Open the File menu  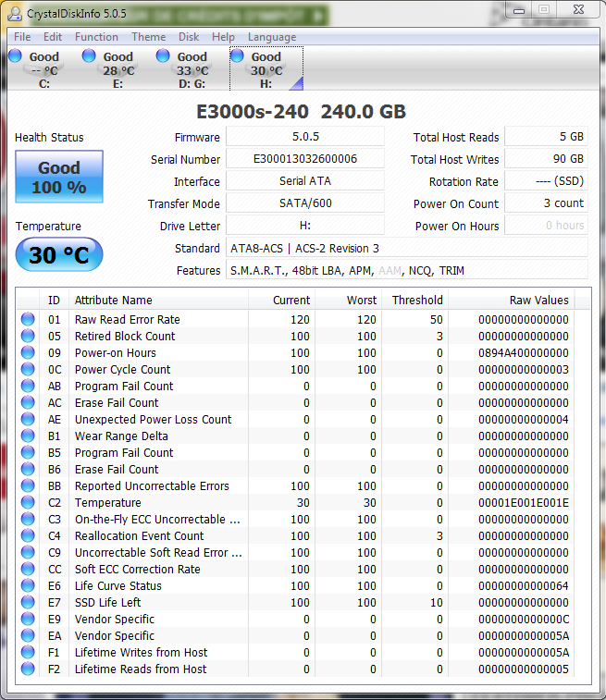click(22, 37)
